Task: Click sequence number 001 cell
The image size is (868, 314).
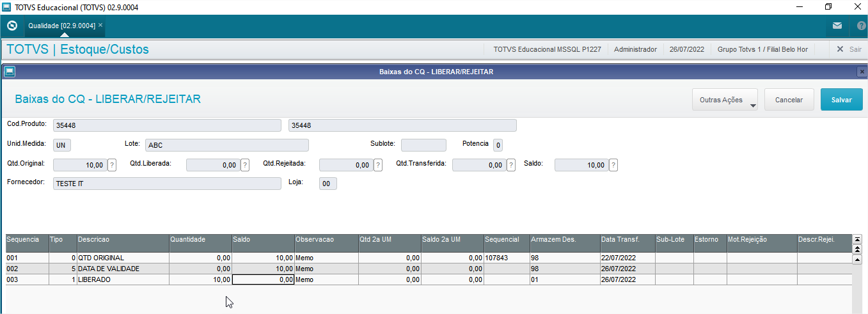Action: tap(28, 258)
